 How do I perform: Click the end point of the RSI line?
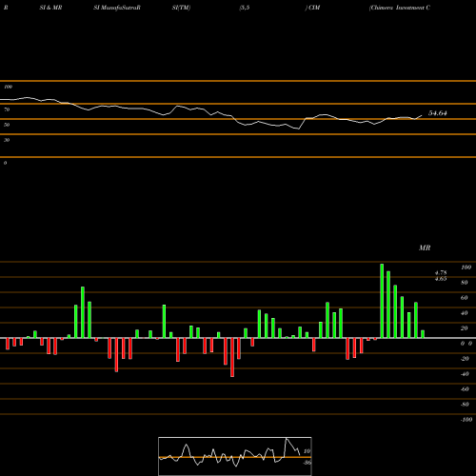click(x=422, y=115)
